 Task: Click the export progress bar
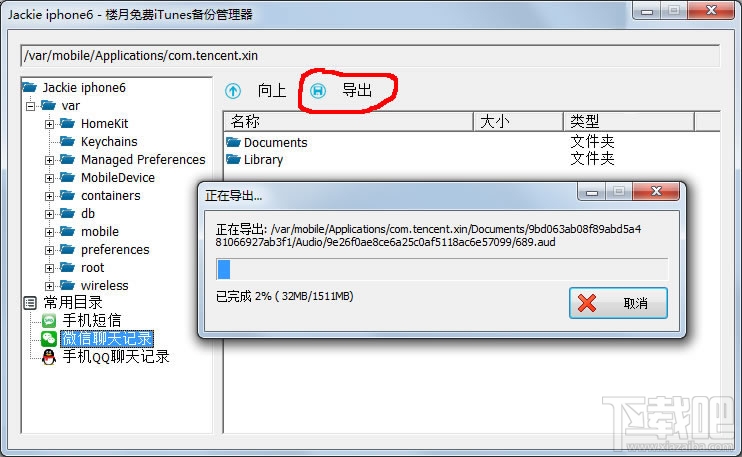[x=442, y=269]
